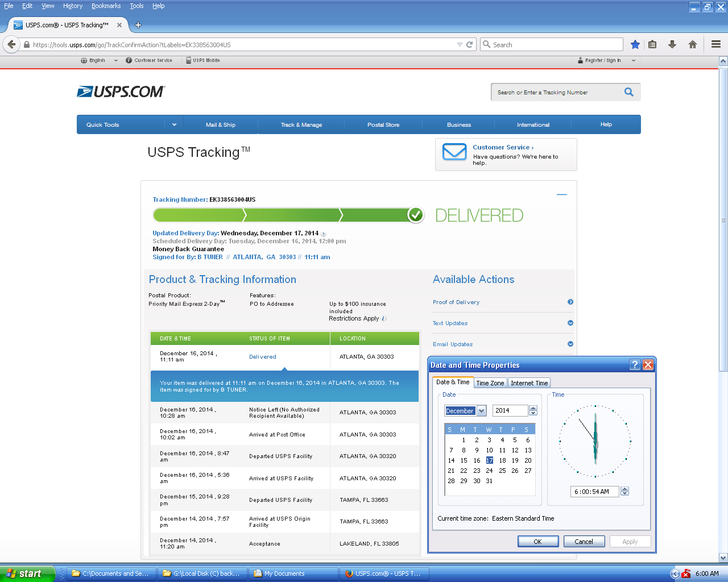Viewport: 728px width, 582px height.
Task: Open the Mail & Ship navigation item
Action: (x=221, y=124)
